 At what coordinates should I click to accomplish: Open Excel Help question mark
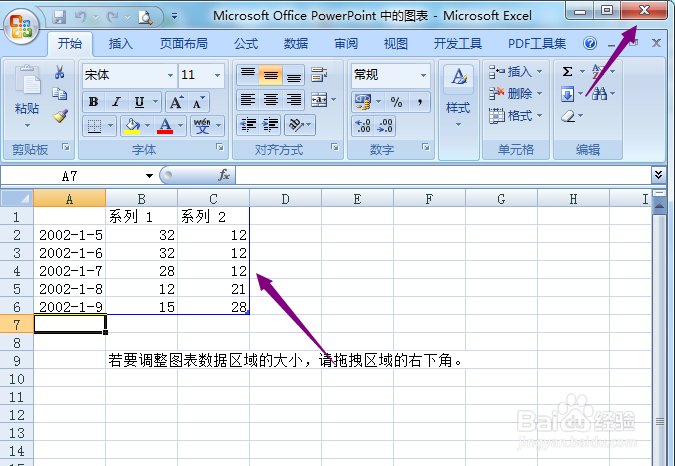pos(590,43)
